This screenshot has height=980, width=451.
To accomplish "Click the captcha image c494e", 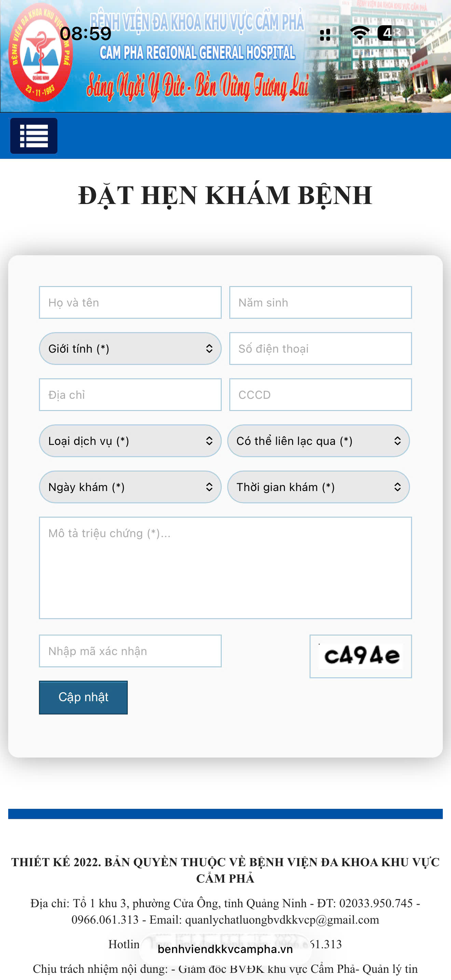I will [360, 656].
